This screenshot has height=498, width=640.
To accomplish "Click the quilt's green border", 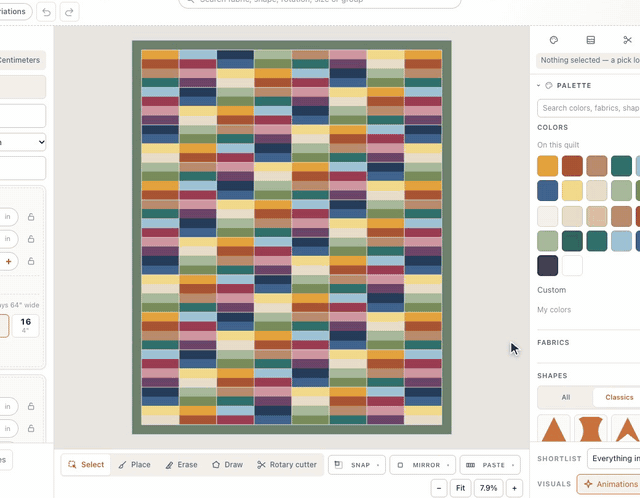I will pyautogui.click(x=292, y=45).
